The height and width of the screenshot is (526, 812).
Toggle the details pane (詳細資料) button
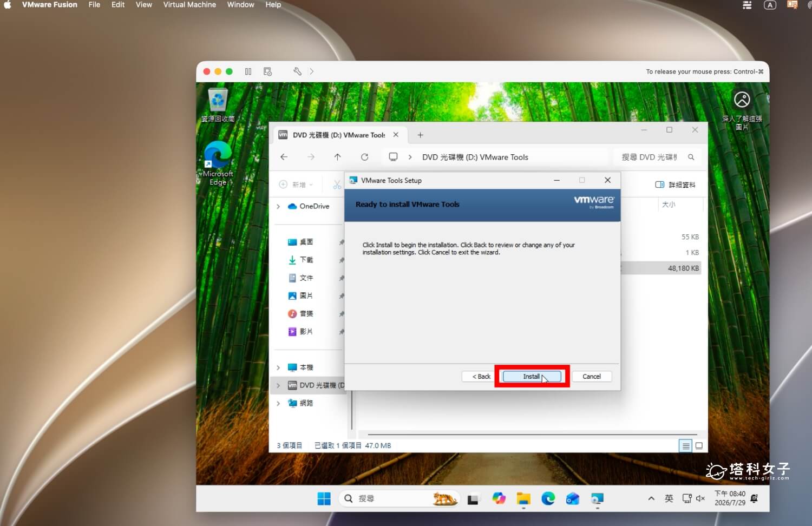tap(675, 185)
